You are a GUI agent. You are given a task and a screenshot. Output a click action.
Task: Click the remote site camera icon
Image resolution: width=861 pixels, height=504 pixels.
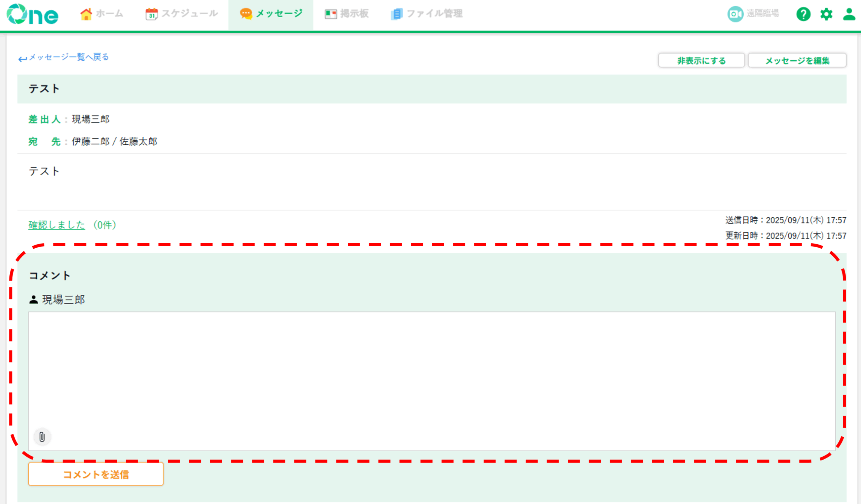pyautogui.click(x=735, y=14)
